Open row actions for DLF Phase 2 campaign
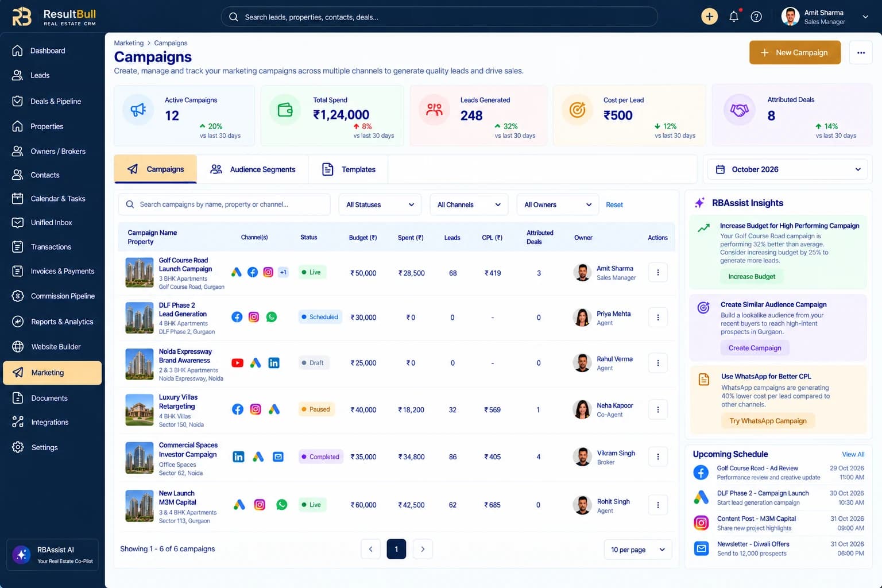This screenshot has height=588, width=882. 658,318
